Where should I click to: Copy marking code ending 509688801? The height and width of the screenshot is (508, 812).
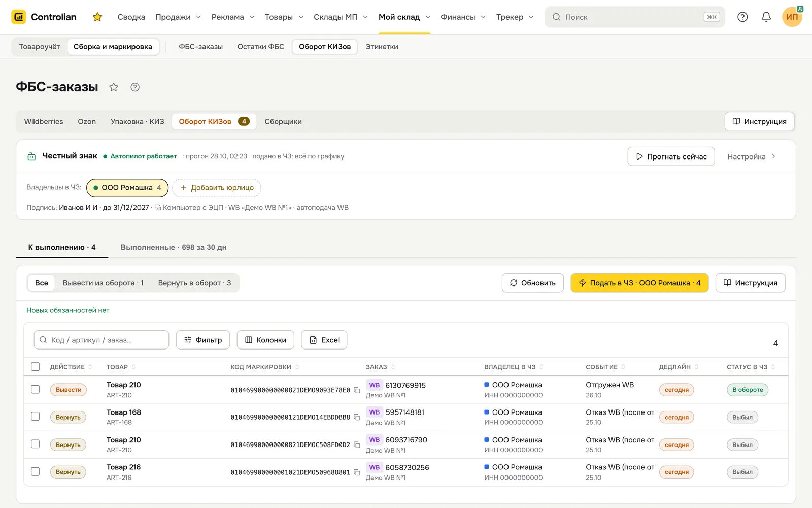tap(357, 472)
